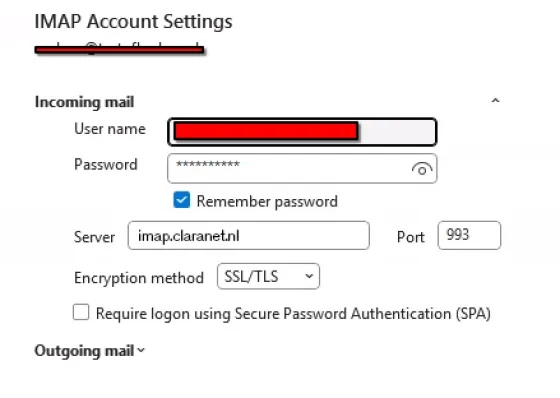This screenshot has height=398, width=560.
Task: Click the arrow on the SSL/TLS combo box
Action: tap(309, 276)
